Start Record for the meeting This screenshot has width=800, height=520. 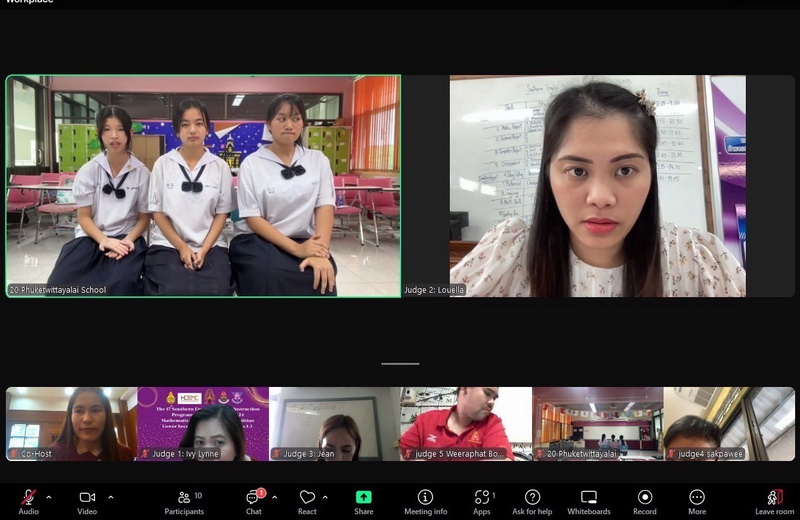645,502
